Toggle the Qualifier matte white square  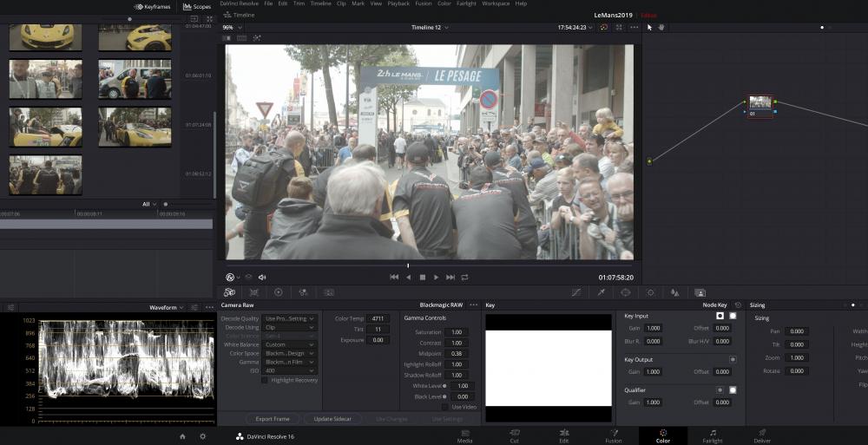733,390
